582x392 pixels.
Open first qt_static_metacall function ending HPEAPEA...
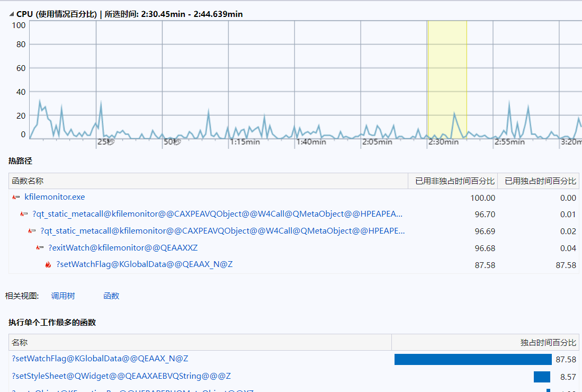point(217,214)
